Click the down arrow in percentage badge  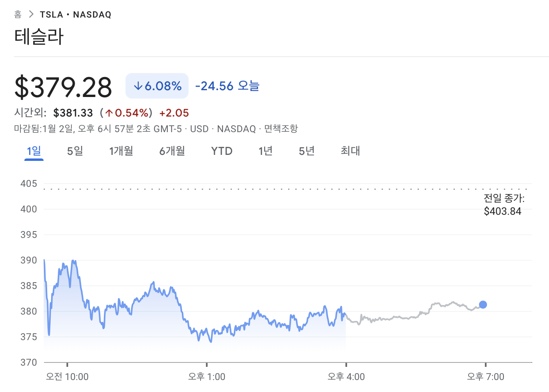tap(138, 86)
